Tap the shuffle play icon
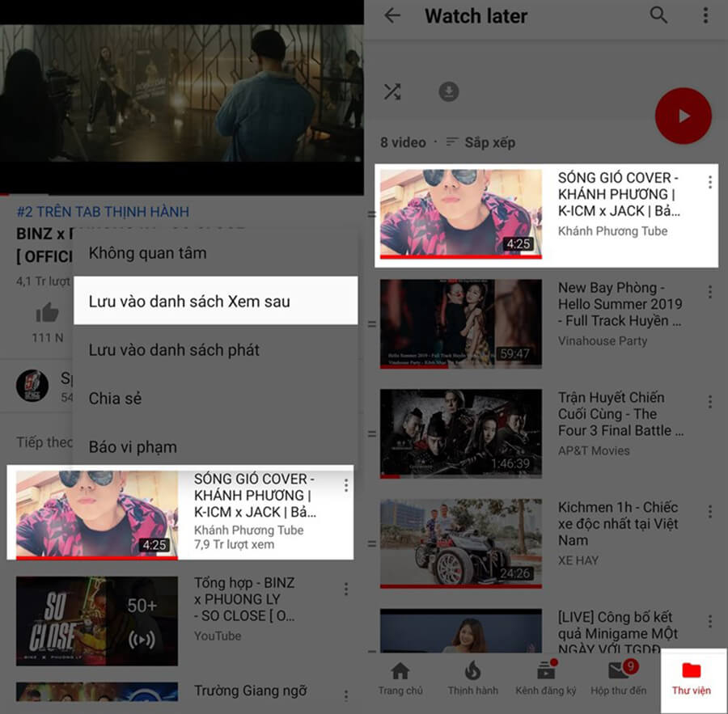This screenshot has height=714, width=728. pos(393,91)
